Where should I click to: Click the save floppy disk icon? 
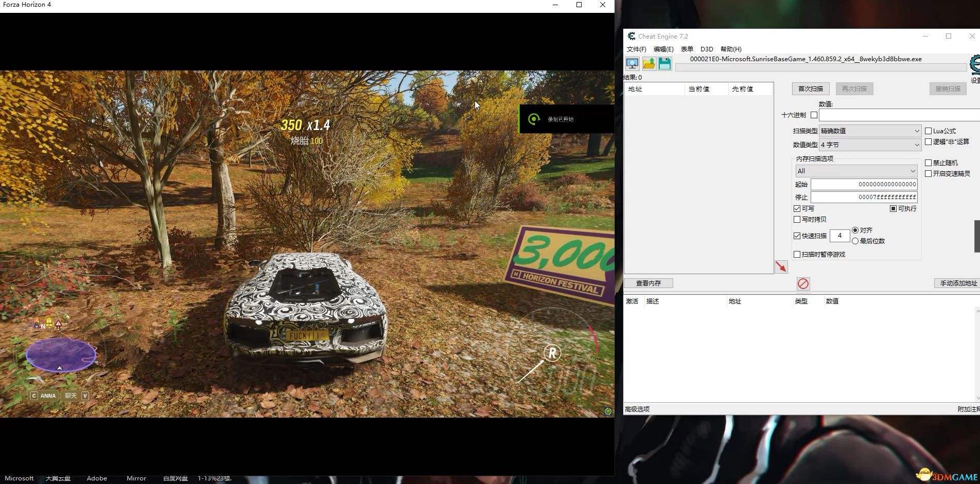coord(664,64)
